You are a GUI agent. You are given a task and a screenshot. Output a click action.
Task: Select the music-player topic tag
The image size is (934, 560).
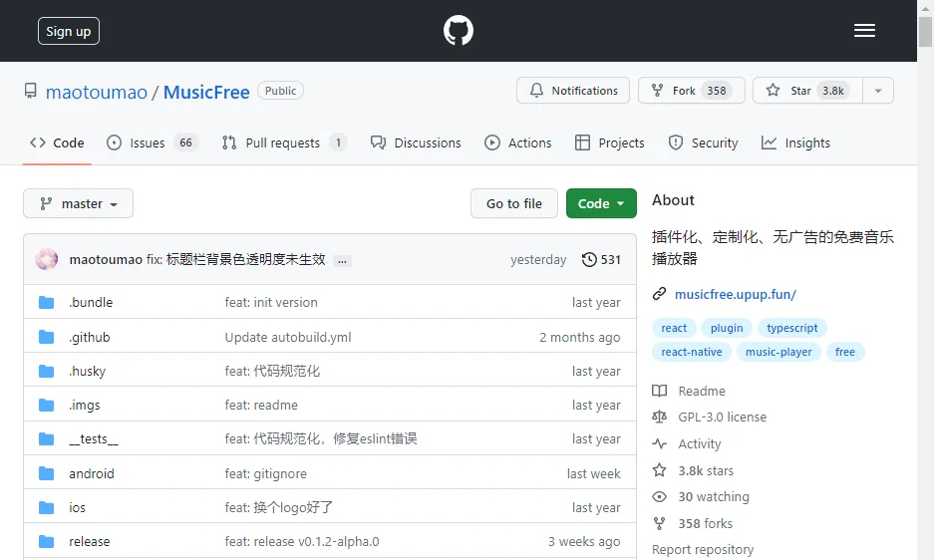pyautogui.click(x=778, y=352)
